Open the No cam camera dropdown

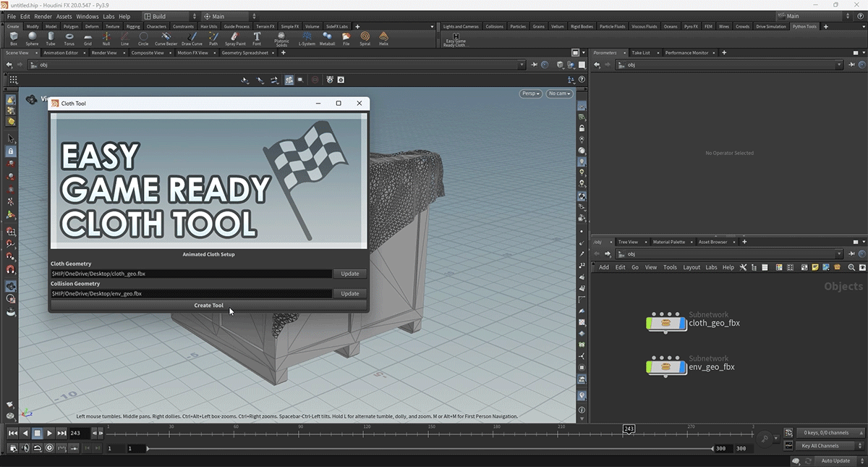pyautogui.click(x=559, y=93)
